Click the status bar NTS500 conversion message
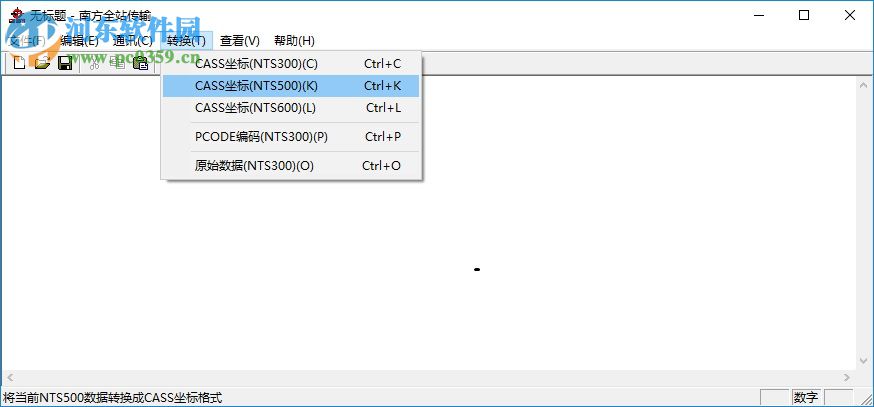The width and height of the screenshot is (874, 407). pos(113,398)
